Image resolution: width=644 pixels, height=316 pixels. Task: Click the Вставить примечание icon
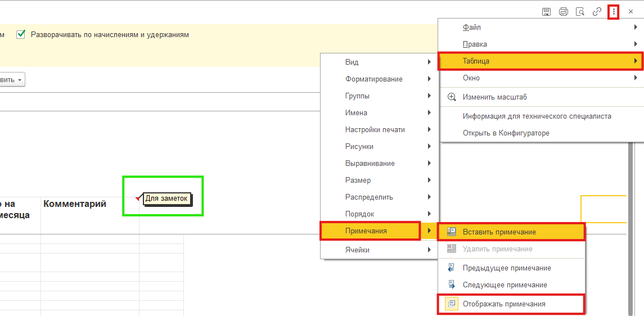coord(452,232)
